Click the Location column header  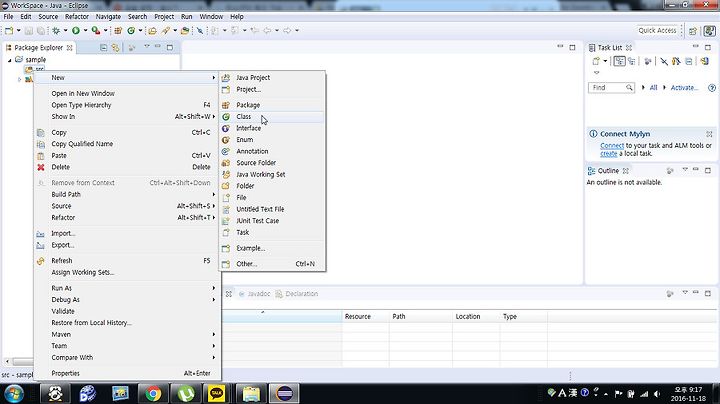pos(476,316)
